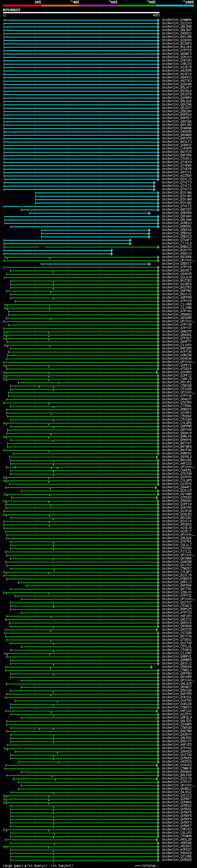
Task: Click the label UniRef100_Q70CT1
Action: coord(177,186)
